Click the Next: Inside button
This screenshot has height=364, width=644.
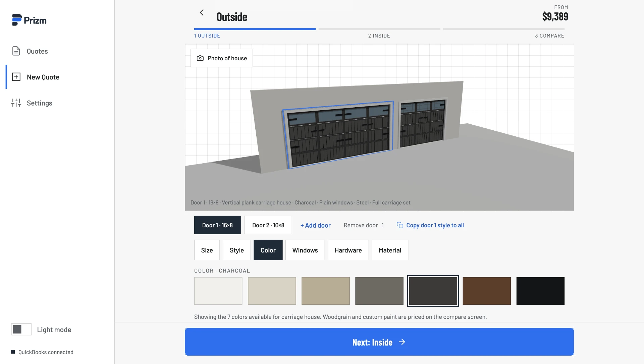coord(379,342)
